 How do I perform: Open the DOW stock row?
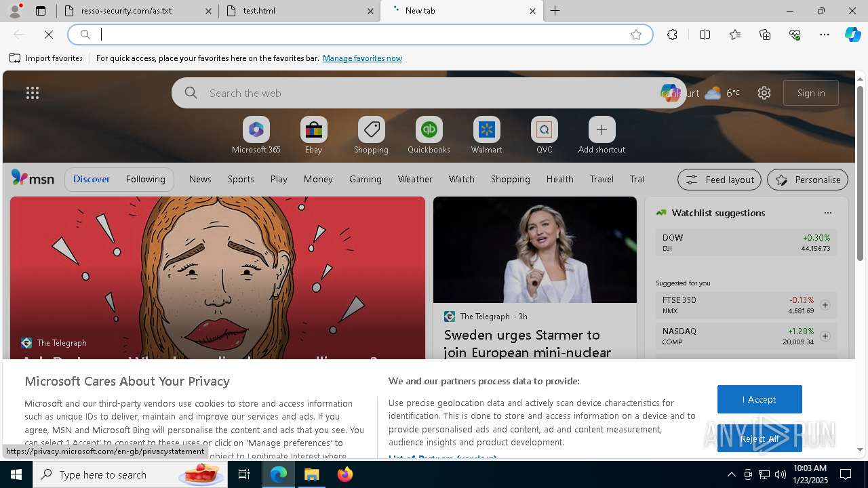(746, 243)
